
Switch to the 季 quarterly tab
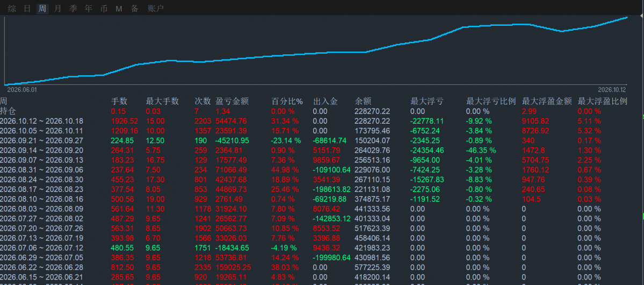(73, 9)
